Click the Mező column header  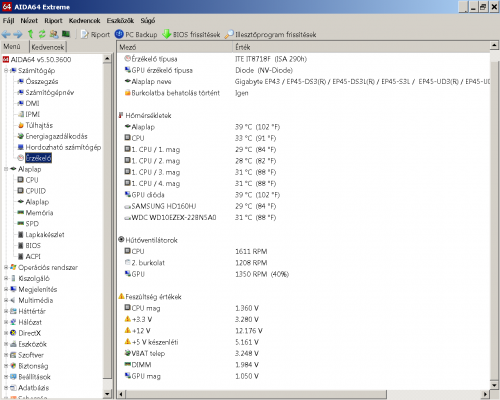(x=175, y=47)
